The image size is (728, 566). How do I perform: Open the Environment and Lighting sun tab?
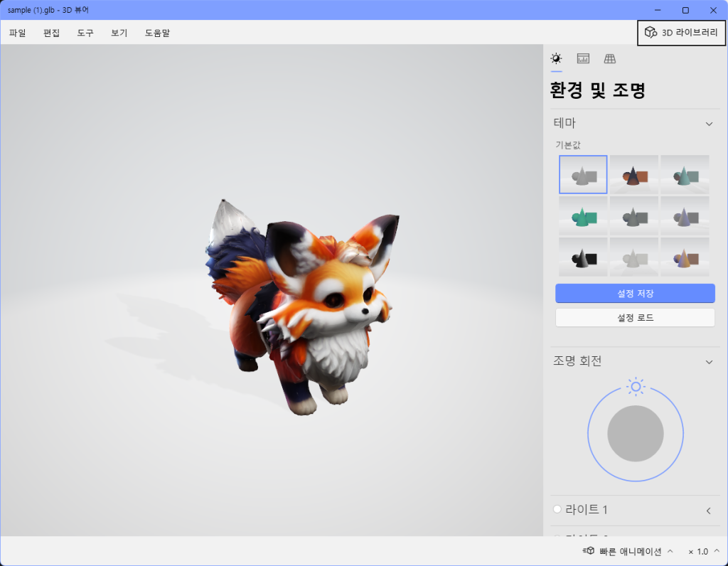(x=556, y=58)
